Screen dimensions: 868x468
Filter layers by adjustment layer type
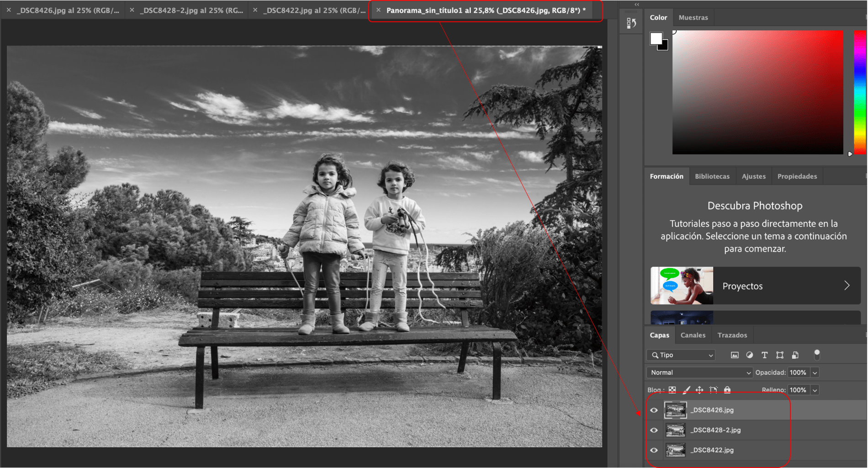(750, 355)
